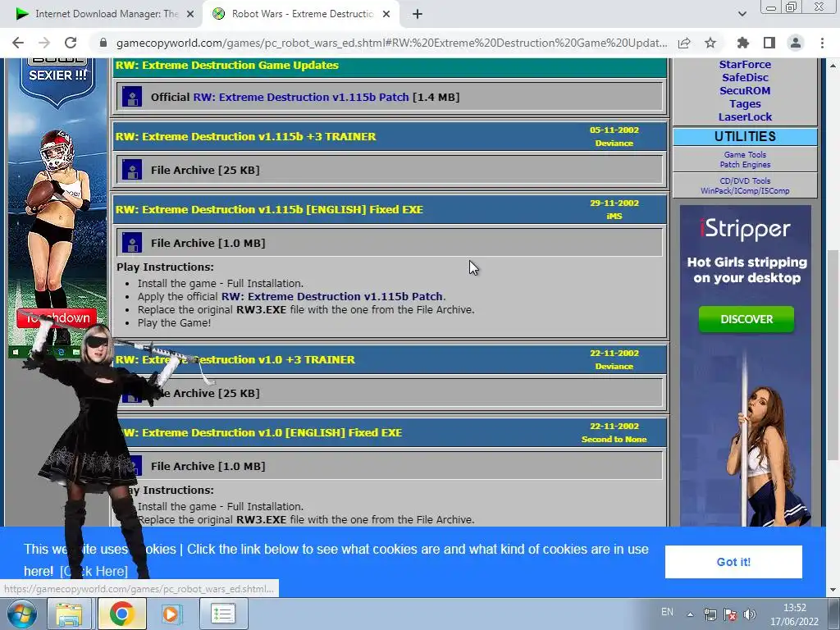840x630 pixels.
Task: Open a new tab with plus button
Action: click(x=418, y=15)
